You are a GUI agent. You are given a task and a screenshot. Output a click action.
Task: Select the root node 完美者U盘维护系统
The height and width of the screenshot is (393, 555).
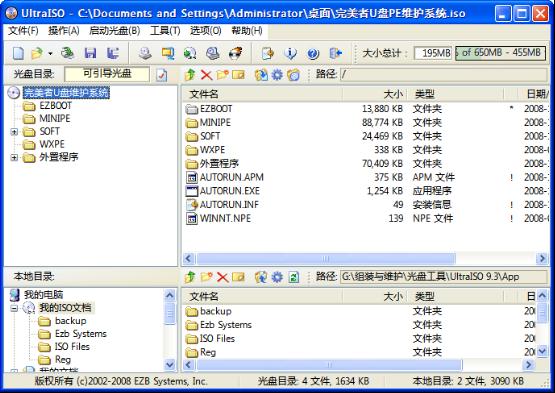[x=66, y=93]
